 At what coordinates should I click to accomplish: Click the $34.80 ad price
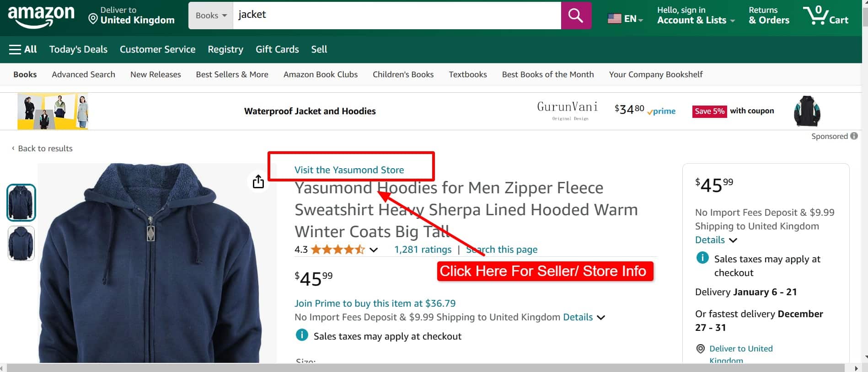tap(629, 110)
